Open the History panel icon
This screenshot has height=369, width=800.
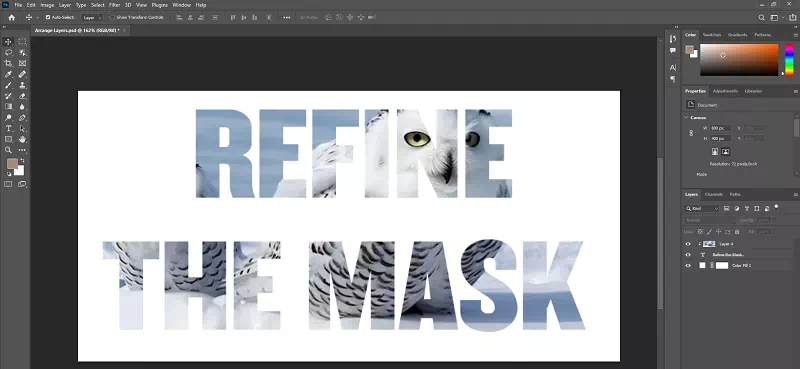[673, 39]
